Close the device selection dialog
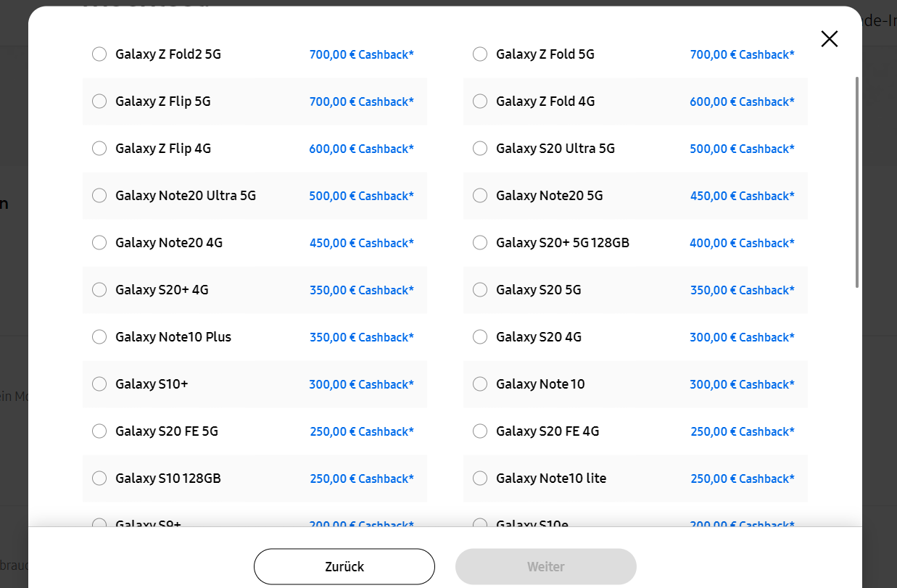 [x=829, y=39]
